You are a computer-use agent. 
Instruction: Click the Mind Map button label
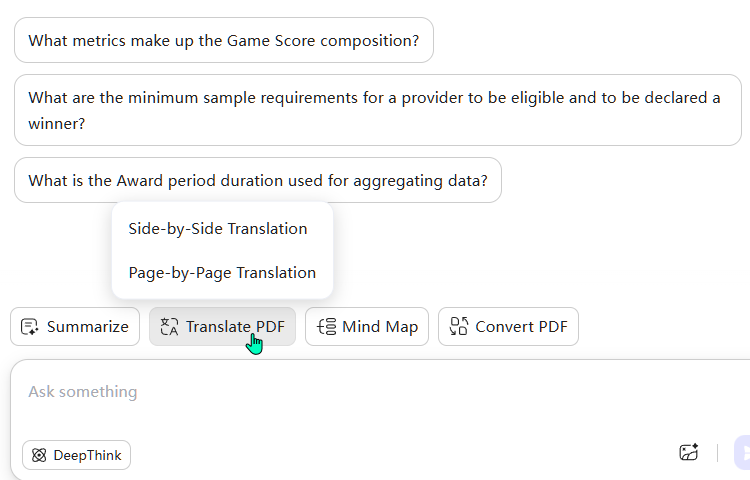point(380,327)
